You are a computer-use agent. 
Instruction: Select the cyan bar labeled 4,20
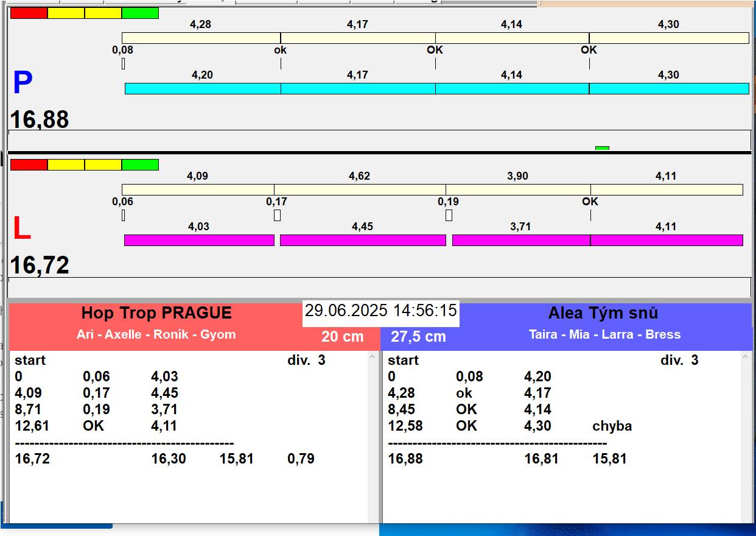point(203,88)
